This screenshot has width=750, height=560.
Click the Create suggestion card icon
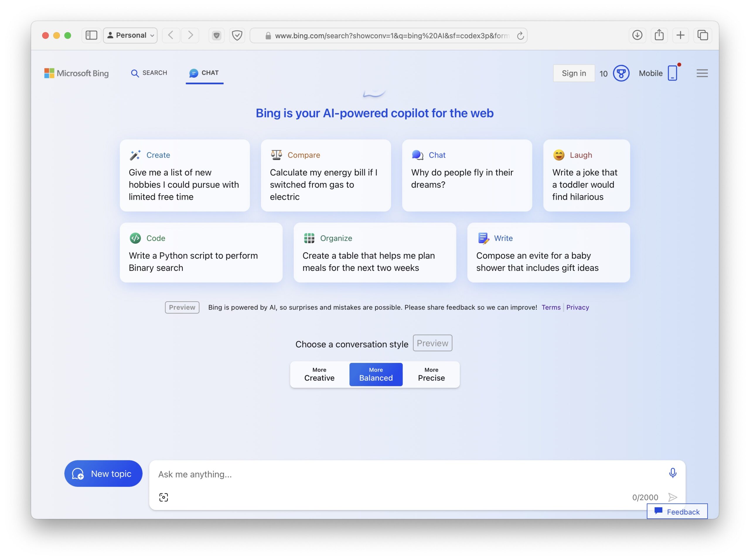(134, 155)
